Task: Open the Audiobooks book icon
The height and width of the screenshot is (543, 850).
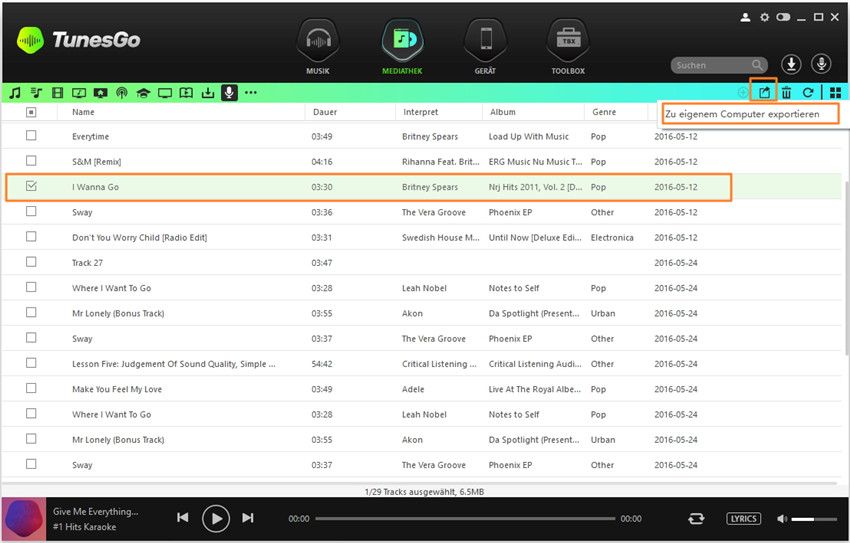Action: pyautogui.click(x=186, y=93)
